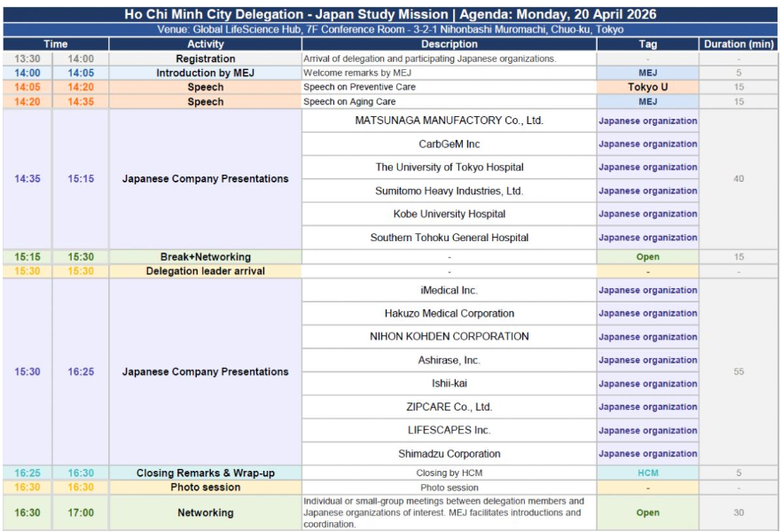Select the Duration (min) column header
The height and width of the screenshot is (532, 782).
[x=738, y=44]
